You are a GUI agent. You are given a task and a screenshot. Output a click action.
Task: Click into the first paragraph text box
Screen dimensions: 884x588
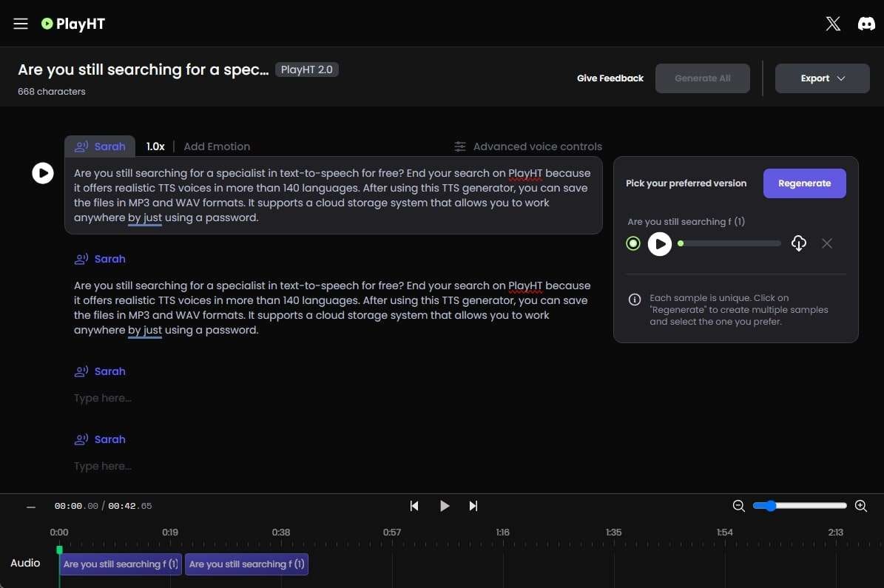[x=333, y=195]
